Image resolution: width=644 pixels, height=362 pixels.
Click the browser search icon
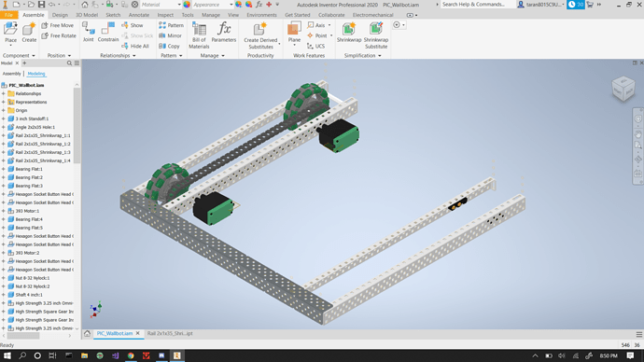coord(69,63)
